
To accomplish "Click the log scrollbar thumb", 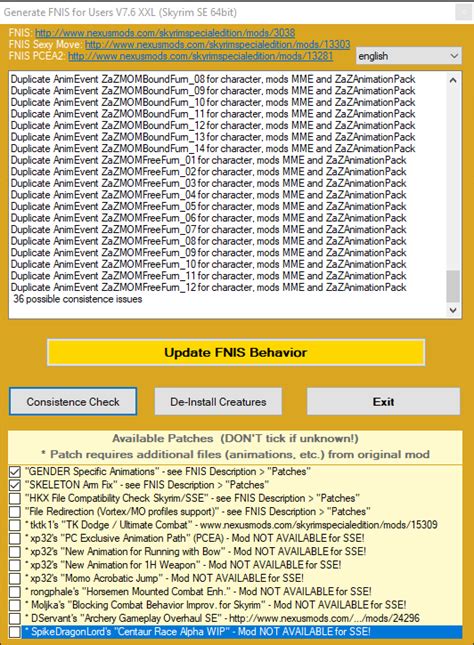I will coord(453,286).
